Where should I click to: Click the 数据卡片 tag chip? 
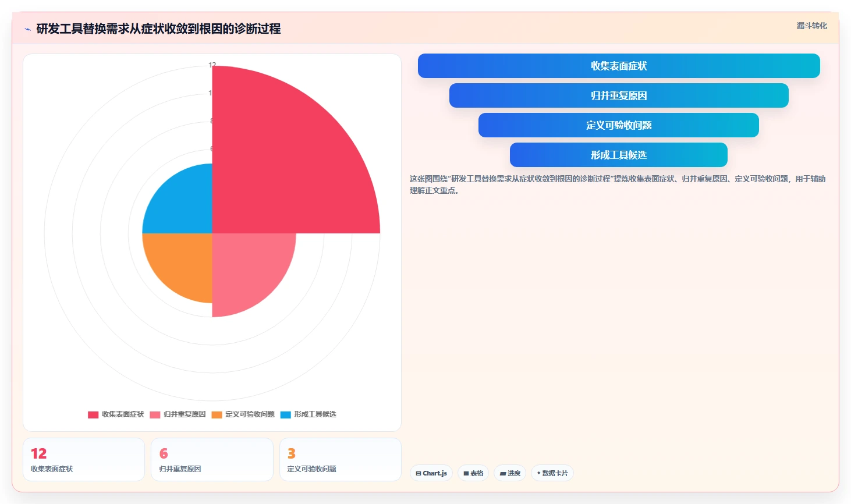coord(552,473)
